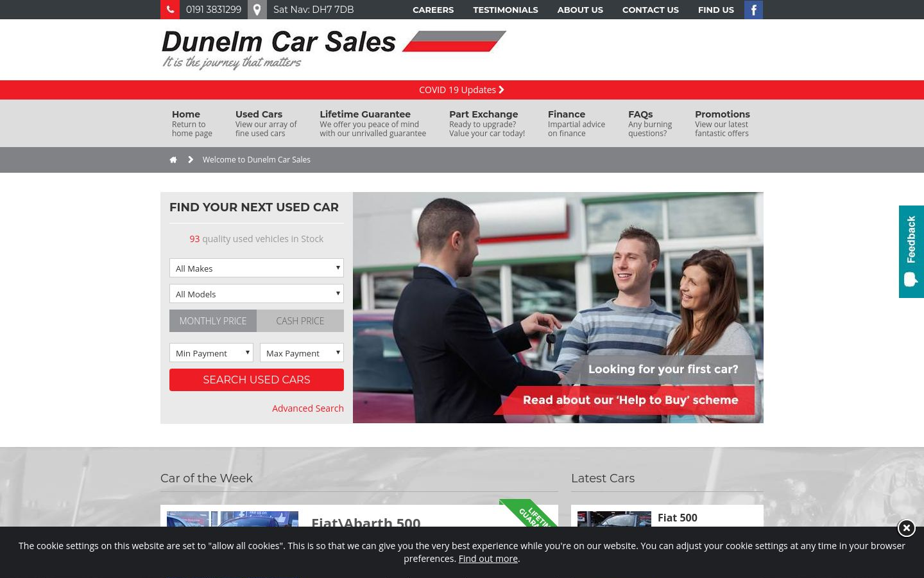The image size is (924, 578).
Task: Click the Latest Cars heading
Action: tap(603, 478)
